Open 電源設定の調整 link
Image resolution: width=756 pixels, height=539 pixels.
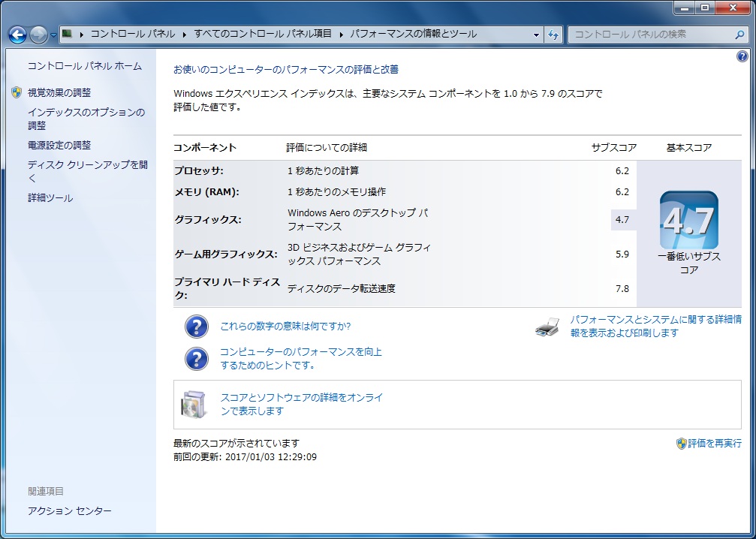coord(59,145)
